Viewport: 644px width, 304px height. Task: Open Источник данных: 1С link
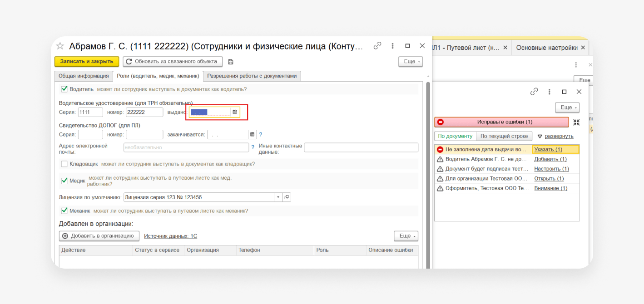click(170, 236)
